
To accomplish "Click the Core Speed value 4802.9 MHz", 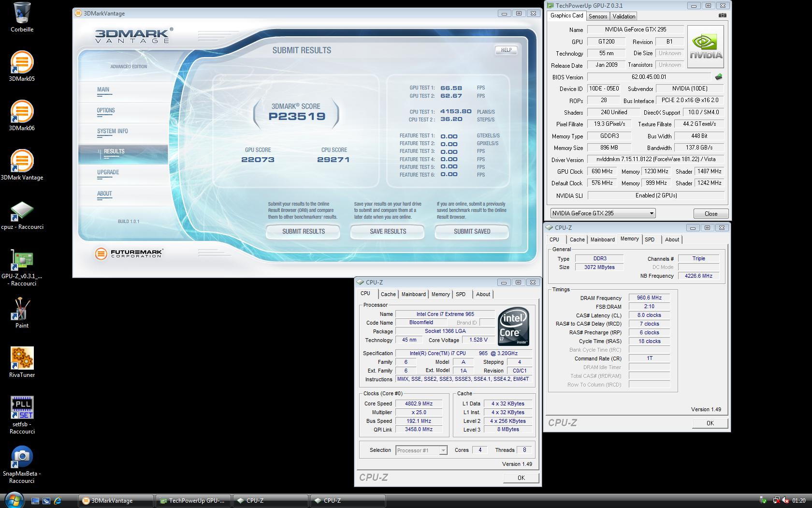I will pos(419,403).
